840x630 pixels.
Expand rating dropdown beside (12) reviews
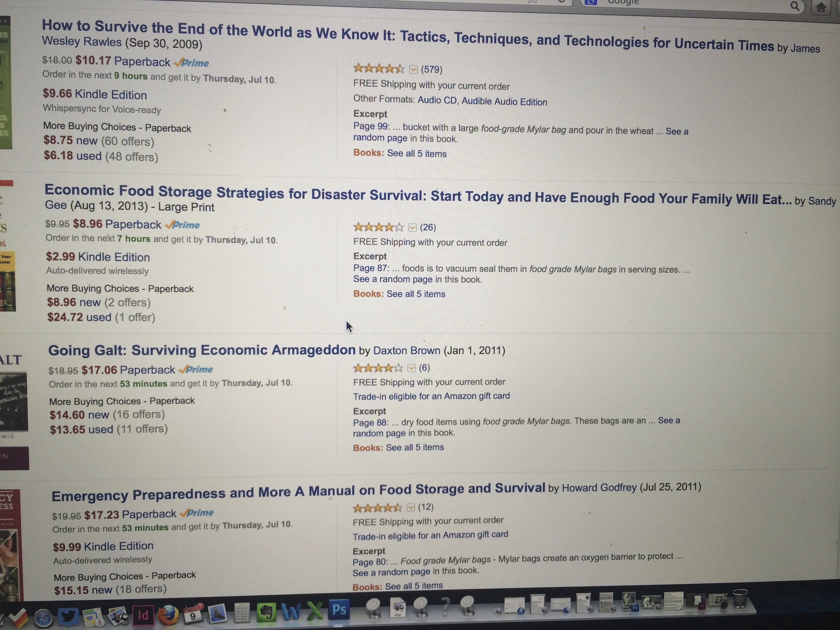point(410,507)
